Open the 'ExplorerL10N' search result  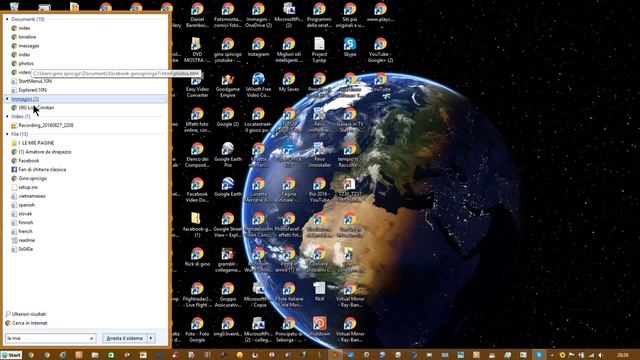coord(32,90)
